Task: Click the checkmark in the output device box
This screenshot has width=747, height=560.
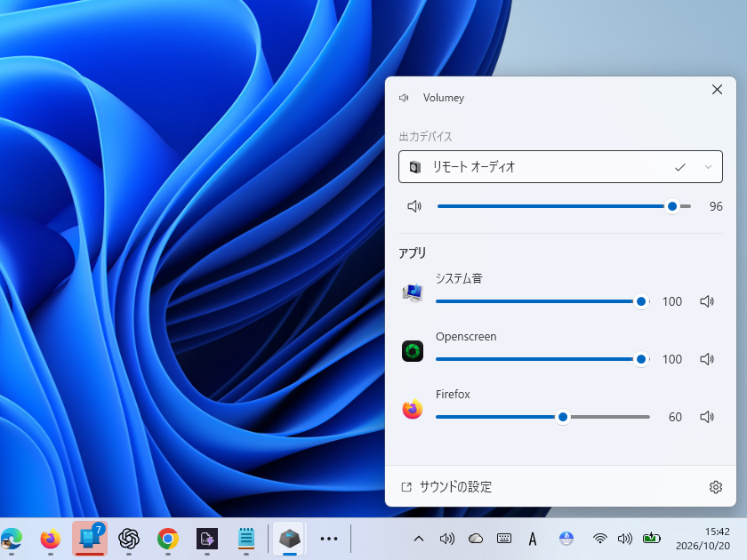Action: 679,167
